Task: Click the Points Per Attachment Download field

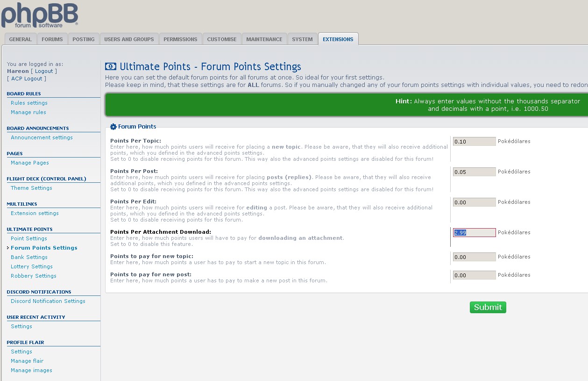Action: coord(474,232)
